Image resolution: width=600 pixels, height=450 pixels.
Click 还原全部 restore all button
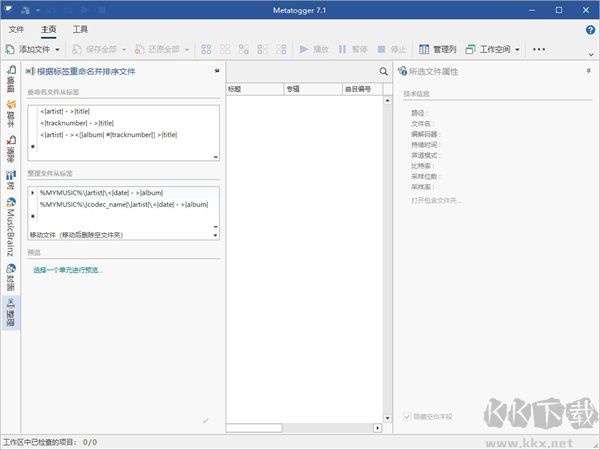[x=157, y=49]
